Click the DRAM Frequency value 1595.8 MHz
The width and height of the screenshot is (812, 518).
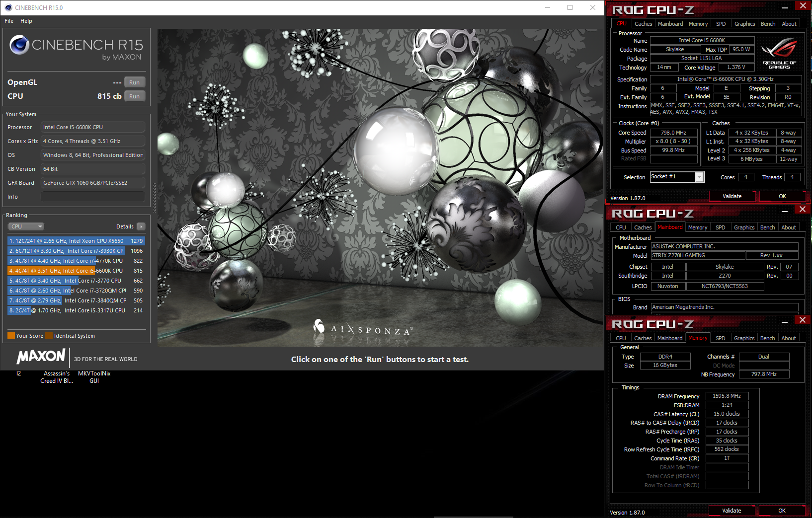click(x=727, y=396)
